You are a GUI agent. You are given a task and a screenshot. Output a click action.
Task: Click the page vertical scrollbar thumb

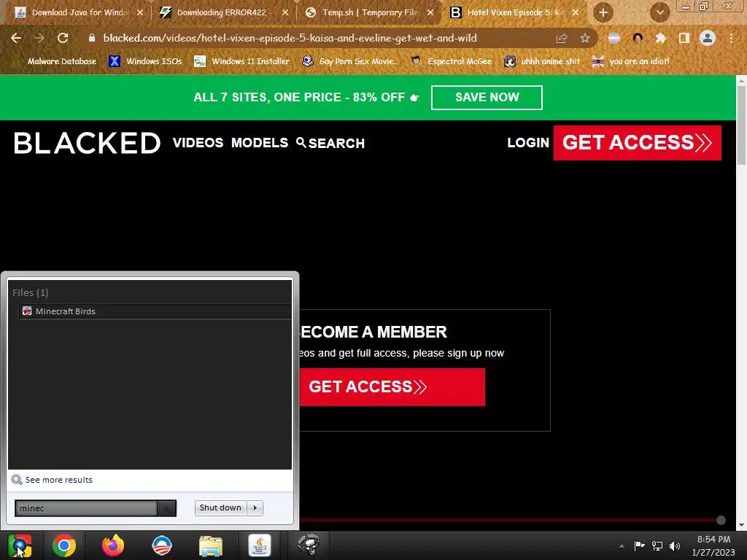tap(741, 125)
